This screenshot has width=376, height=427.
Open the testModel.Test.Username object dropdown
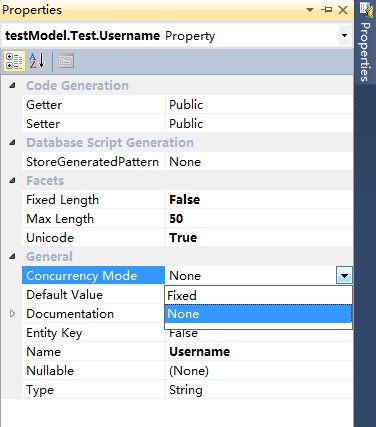tap(344, 35)
